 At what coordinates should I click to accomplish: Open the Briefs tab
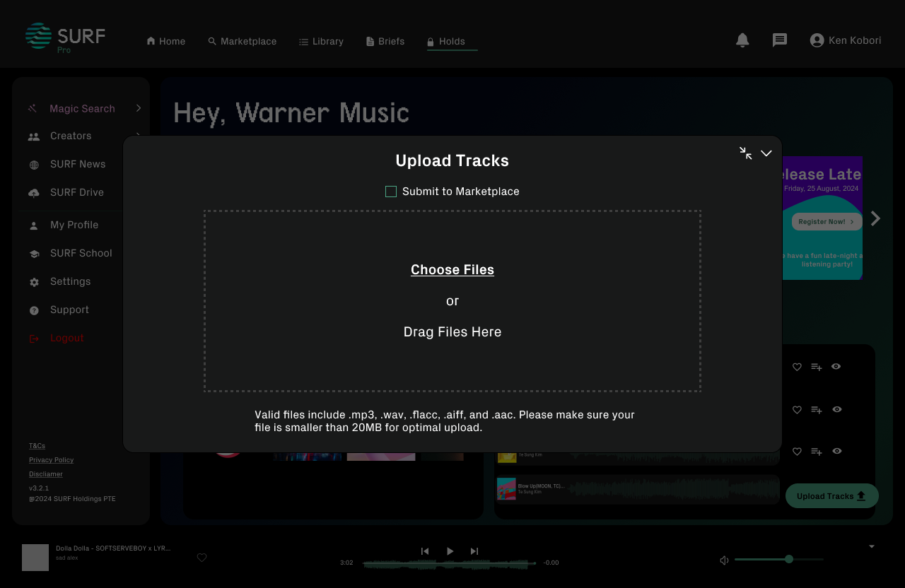click(385, 42)
